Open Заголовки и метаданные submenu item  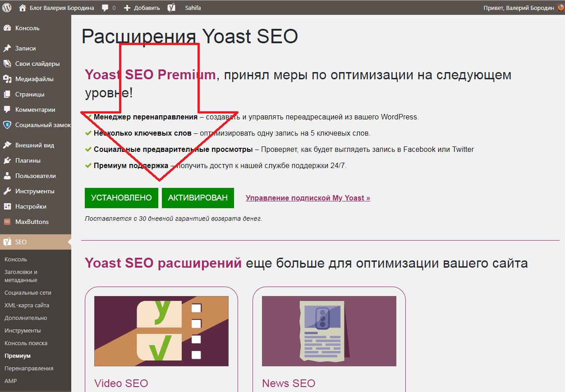point(21,276)
